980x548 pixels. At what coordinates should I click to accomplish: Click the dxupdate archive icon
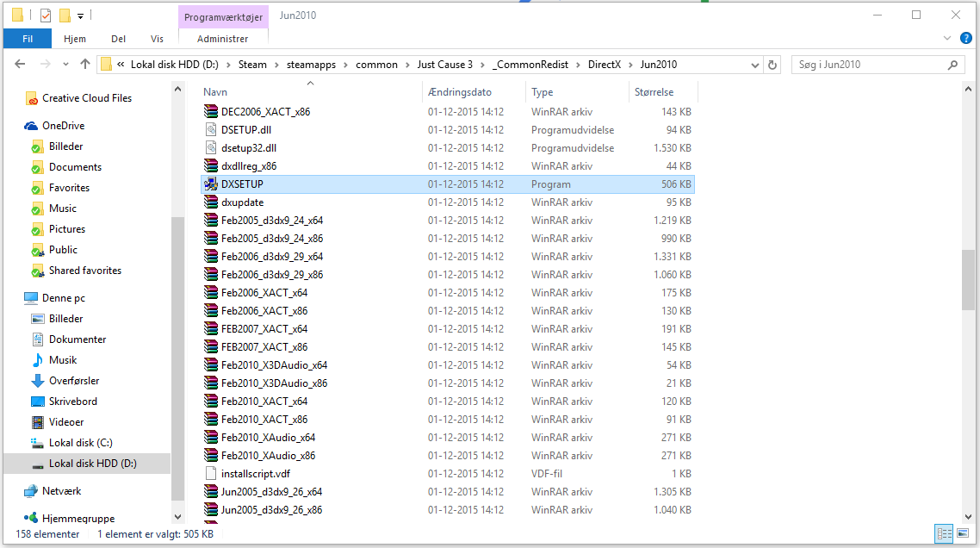click(x=211, y=202)
